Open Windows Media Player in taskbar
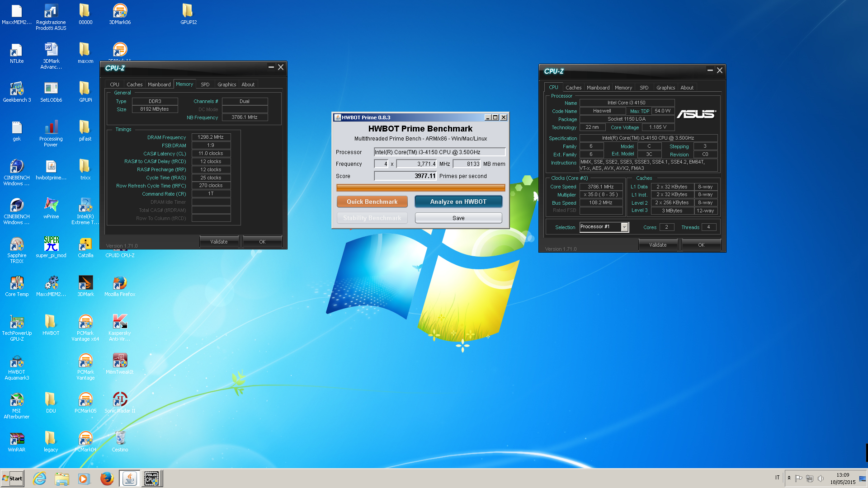The image size is (868, 488). pos(84,479)
